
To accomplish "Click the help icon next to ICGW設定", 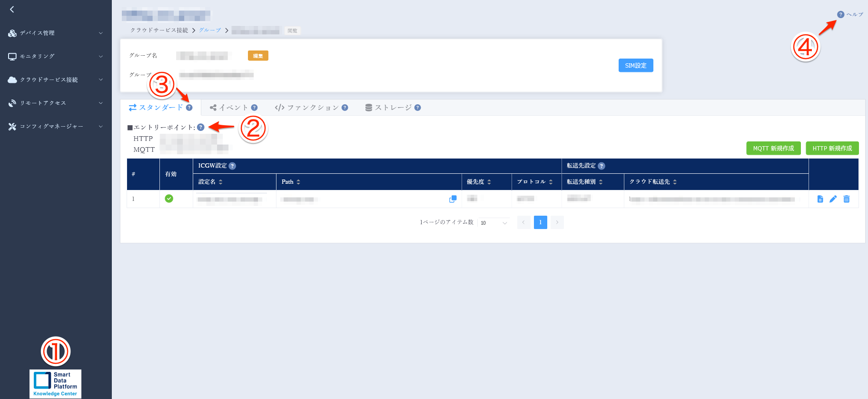I will click(232, 166).
